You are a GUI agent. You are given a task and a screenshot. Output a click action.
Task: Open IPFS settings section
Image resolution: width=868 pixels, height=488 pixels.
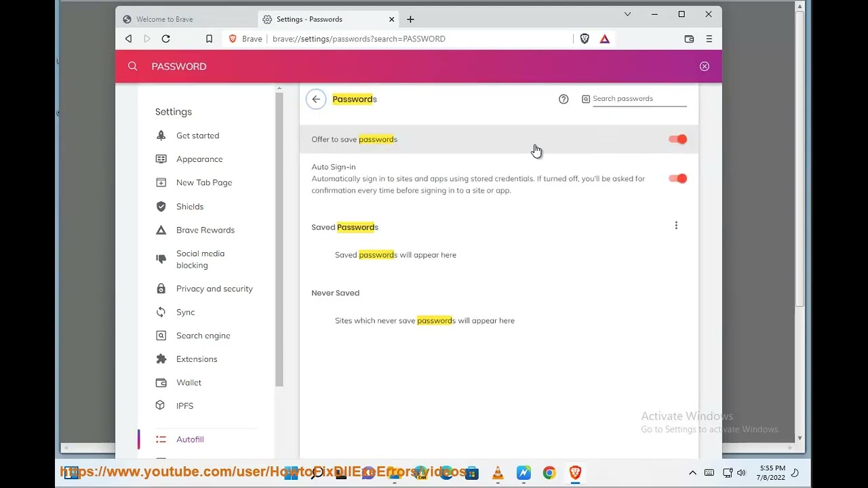(x=184, y=406)
